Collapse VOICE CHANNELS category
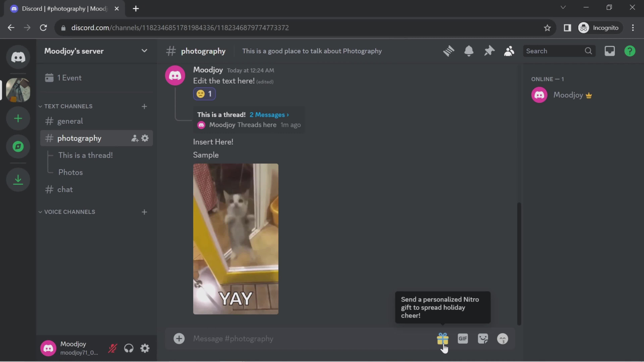 pos(67,212)
